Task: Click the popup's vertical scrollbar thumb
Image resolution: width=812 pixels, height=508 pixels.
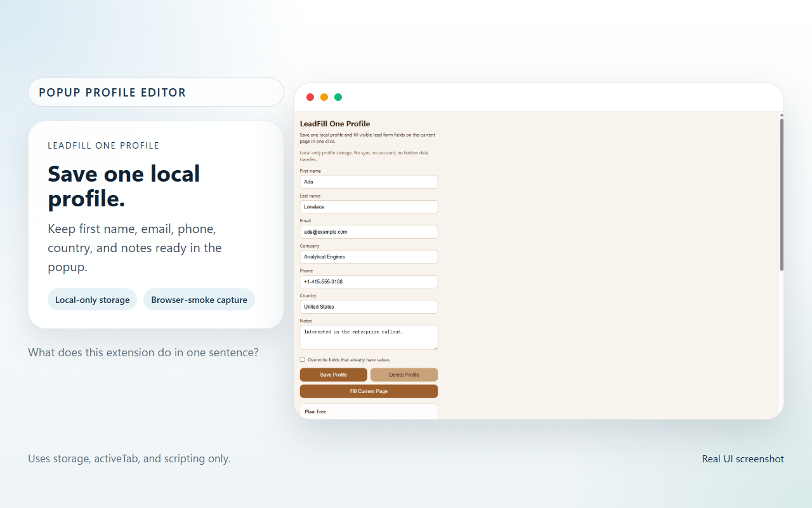Action: (782, 194)
